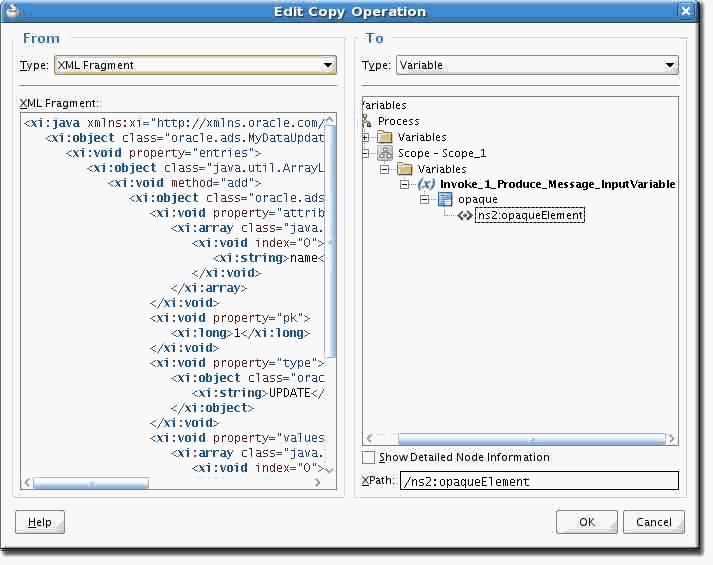
Task: Click left arrow of variables tree scrollbar
Action: [369, 439]
